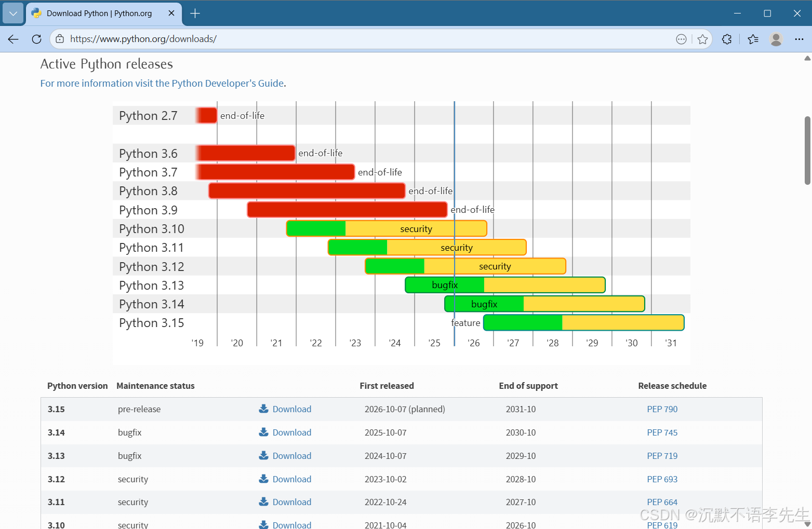This screenshot has height=529, width=812.
Task: Add this page to favorites star
Action: (702, 39)
